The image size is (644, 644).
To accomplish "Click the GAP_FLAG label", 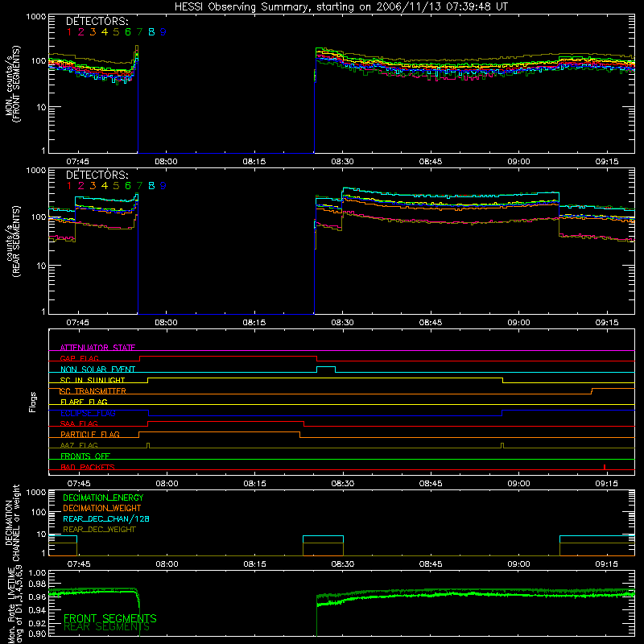I will click(x=79, y=358).
